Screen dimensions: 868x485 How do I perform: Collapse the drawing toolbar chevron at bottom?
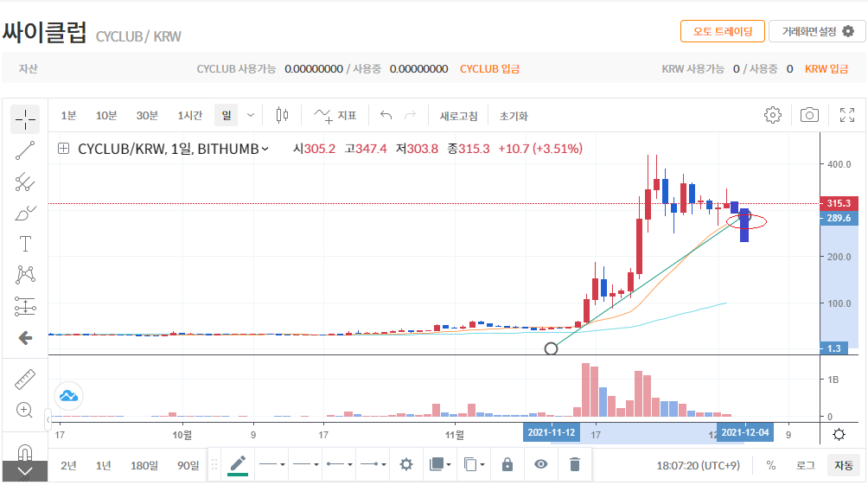25,472
